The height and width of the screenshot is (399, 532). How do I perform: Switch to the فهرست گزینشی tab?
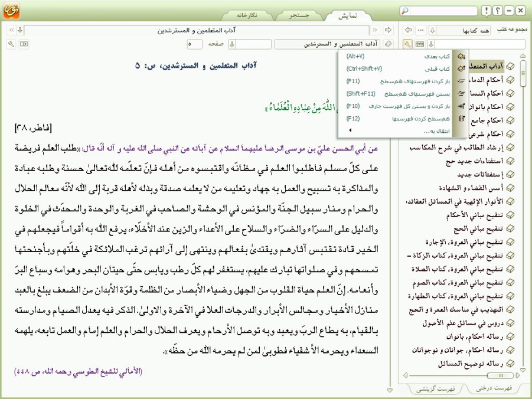click(x=435, y=389)
